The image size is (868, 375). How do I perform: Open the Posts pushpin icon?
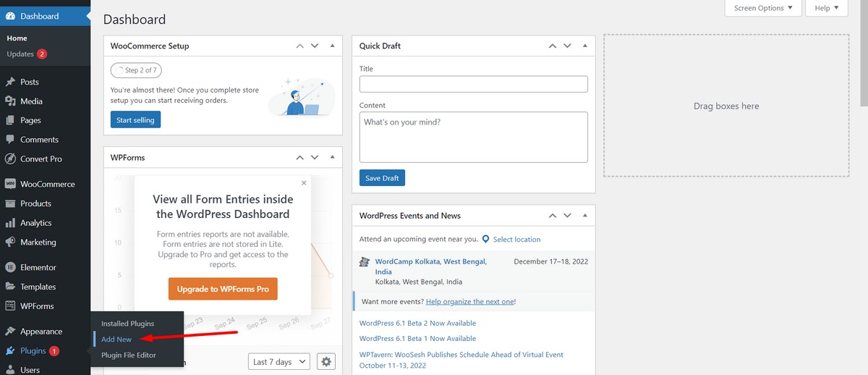(10, 82)
